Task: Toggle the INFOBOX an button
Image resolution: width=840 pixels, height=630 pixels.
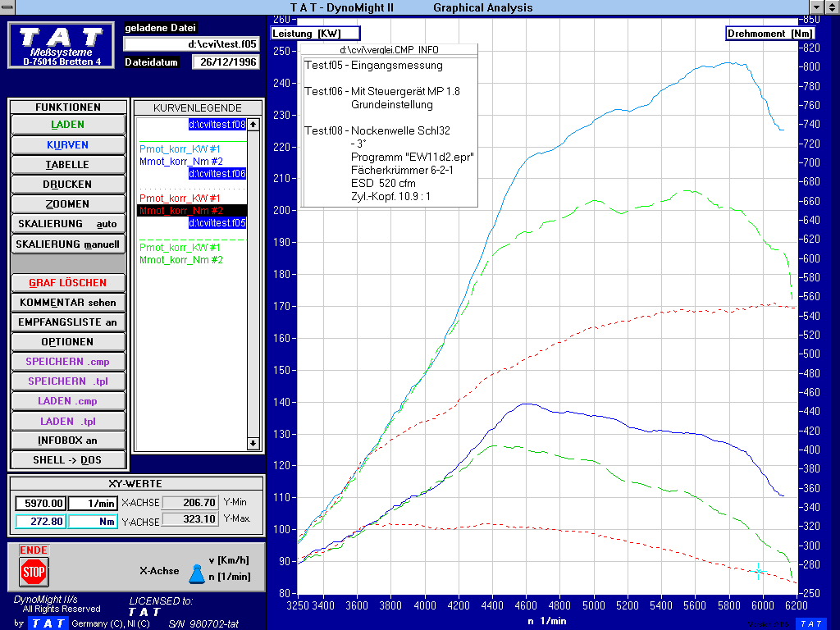Action: [x=68, y=441]
